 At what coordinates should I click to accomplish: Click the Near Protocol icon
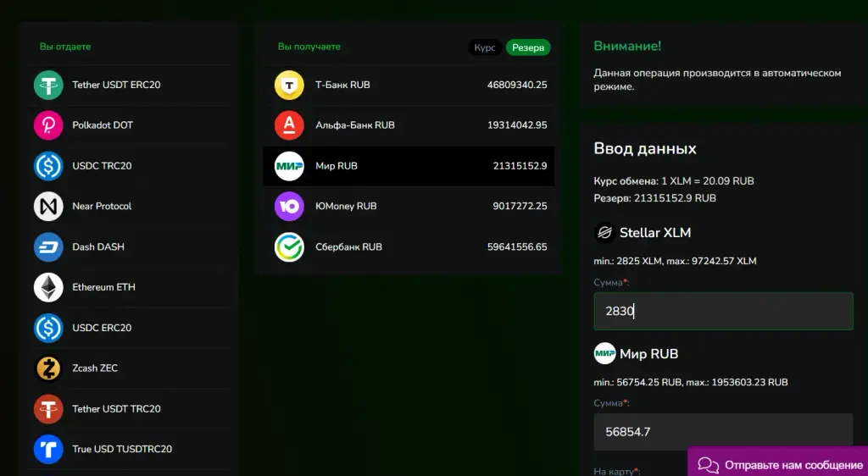point(48,206)
